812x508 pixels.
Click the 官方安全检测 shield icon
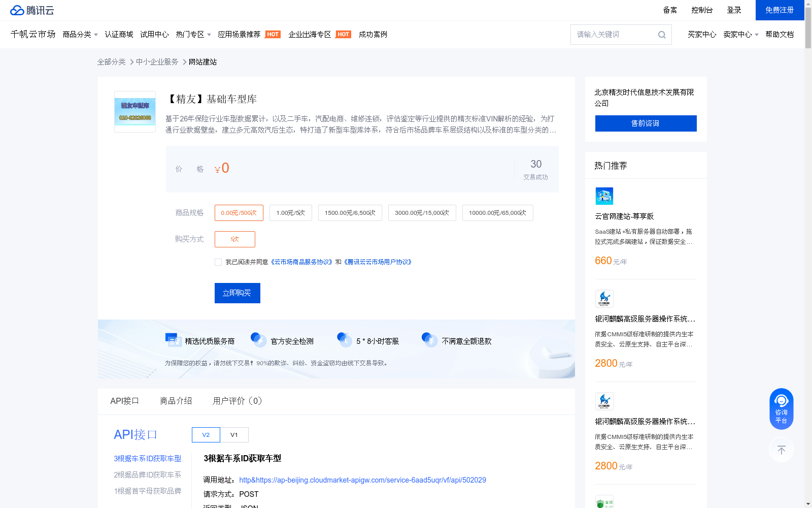coord(259,340)
